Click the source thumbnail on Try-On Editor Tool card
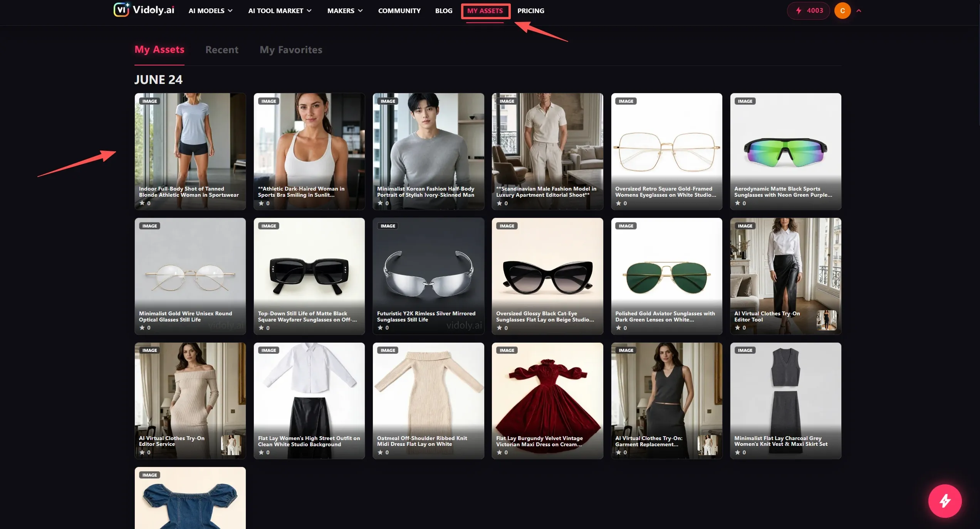Viewport: 980px width, 529px height. pyautogui.click(x=827, y=320)
